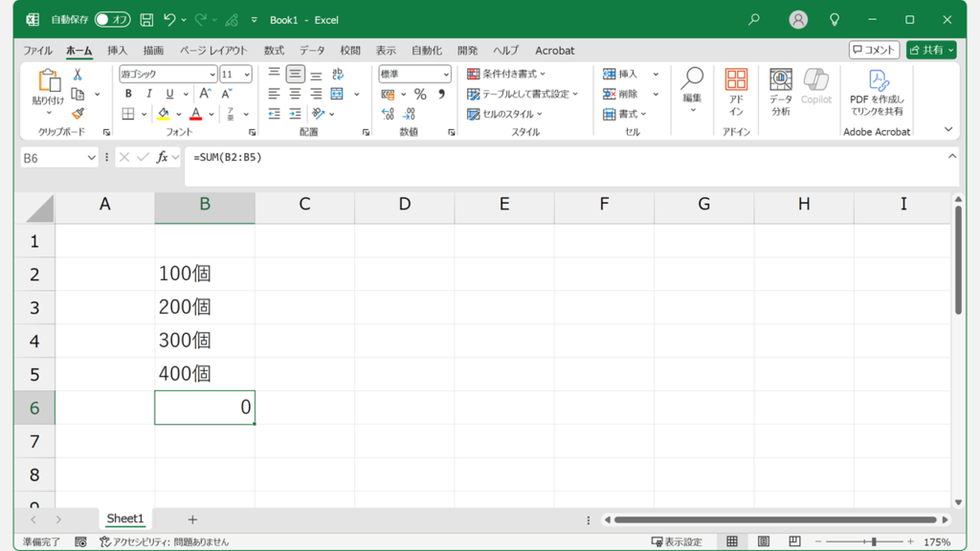Click the lightbulb icon in title bar
Screen dimensions: 980x551
pyautogui.click(x=835, y=20)
